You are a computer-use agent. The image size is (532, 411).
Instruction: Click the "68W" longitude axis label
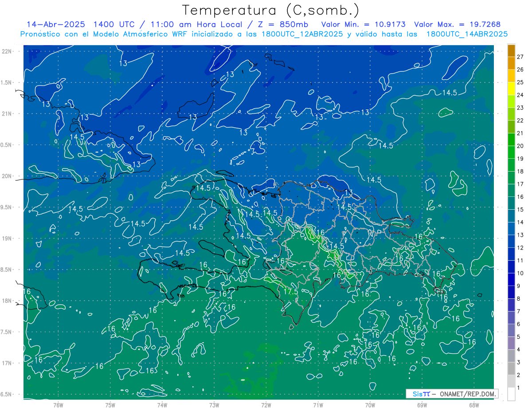click(x=473, y=405)
